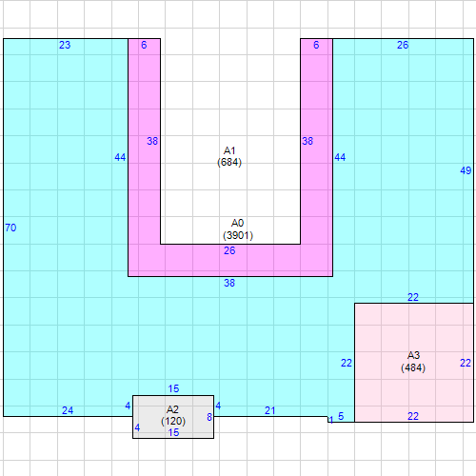This screenshot has height=476, width=476.
Task: Pick the 49 dimension label
Action: [466, 170]
